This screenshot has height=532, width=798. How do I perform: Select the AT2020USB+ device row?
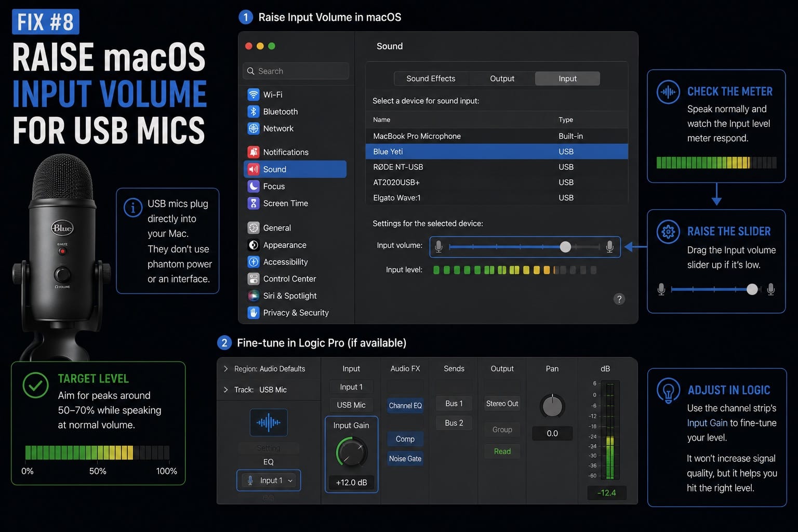pos(497,182)
